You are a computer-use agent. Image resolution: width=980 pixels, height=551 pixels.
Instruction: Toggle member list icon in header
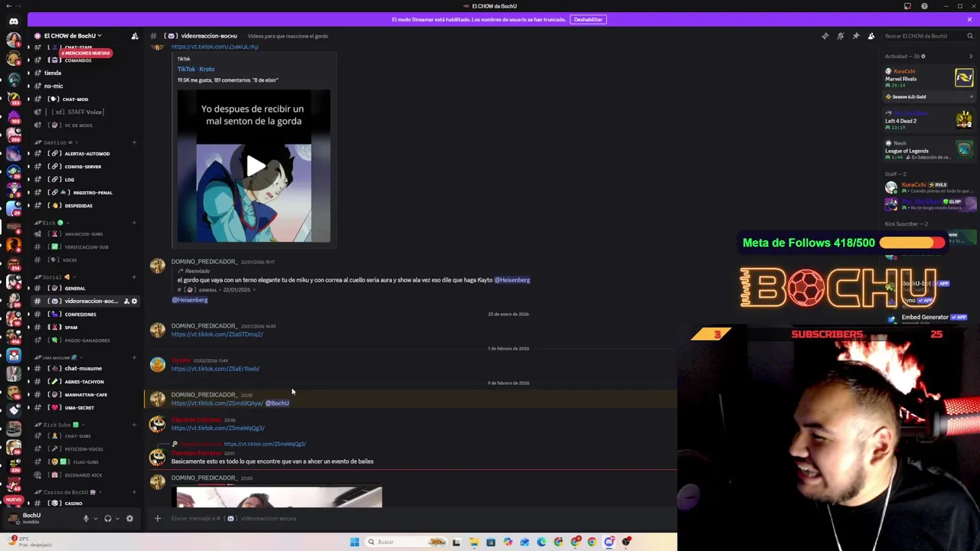pyautogui.click(x=871, y=36)
